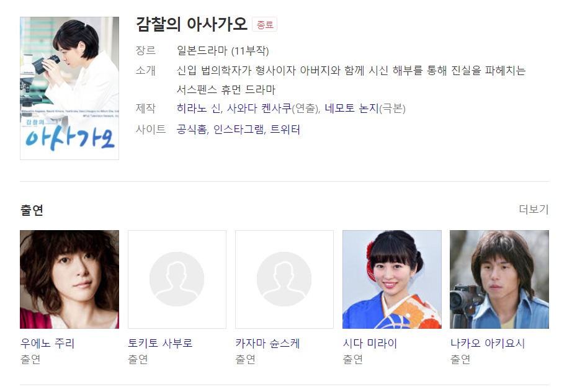Open the 인스타그램 site link

point(238,130)
